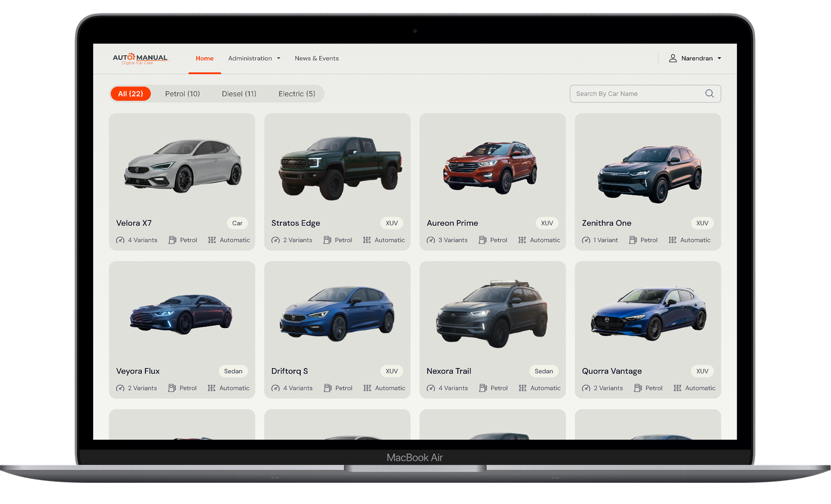Open the Administration dropdown chevron arrow
831x504 pixels.
tap(278, 58)
